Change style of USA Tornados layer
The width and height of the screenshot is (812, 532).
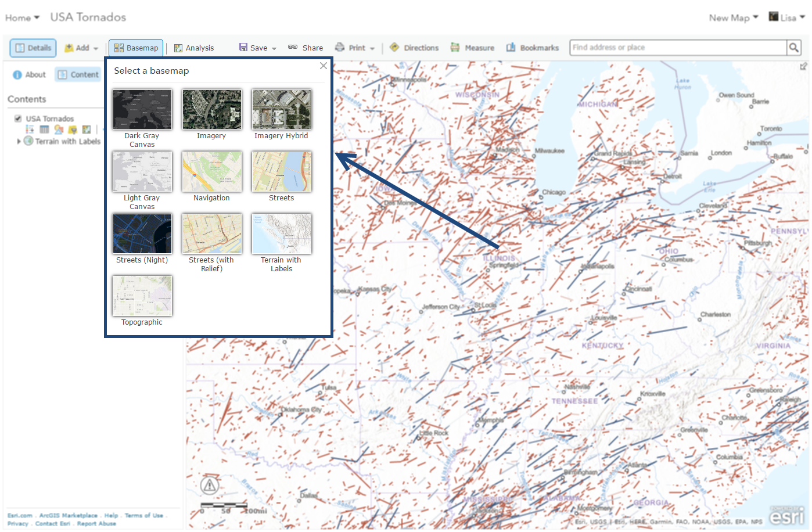coord(59,130)
